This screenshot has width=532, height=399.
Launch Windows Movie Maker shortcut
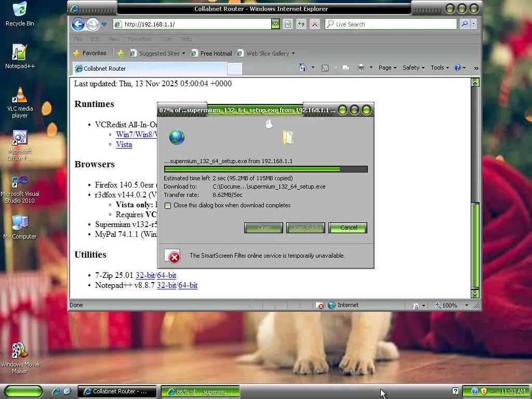coord(20,357)
